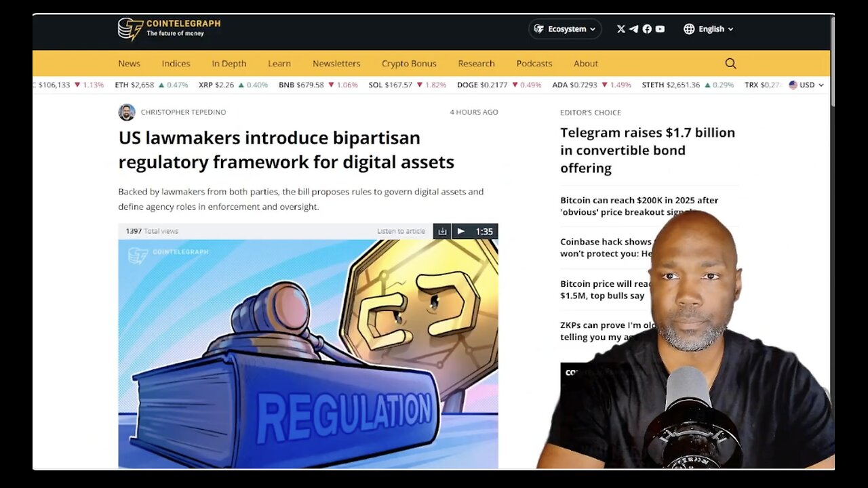This screenshot has height=488, width=868.
Task: Click the BNB $679.58 ticker entry
Action: (318, 85)
